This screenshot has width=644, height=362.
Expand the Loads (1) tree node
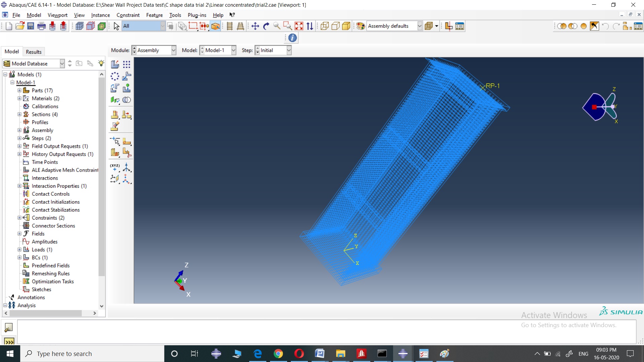coord(19,250)
